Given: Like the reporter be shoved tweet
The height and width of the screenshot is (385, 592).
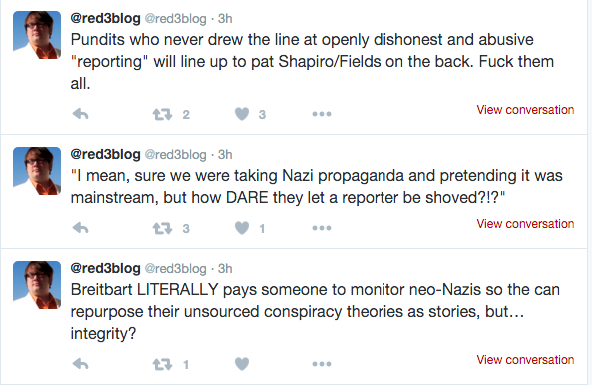Looking at the screenshot, I should [x=242, y=228].
